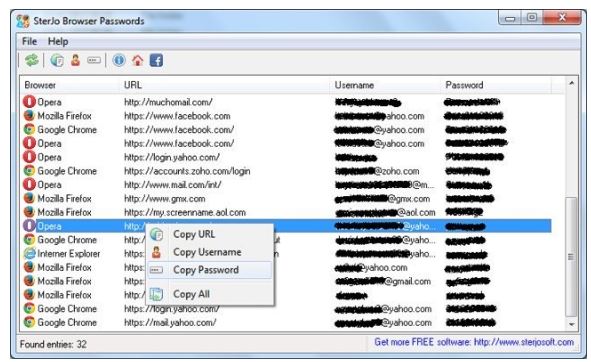Screen dimensions: 591x362
Task: Click the scrollbar down arrow
Action: click(x=571, y=324)
